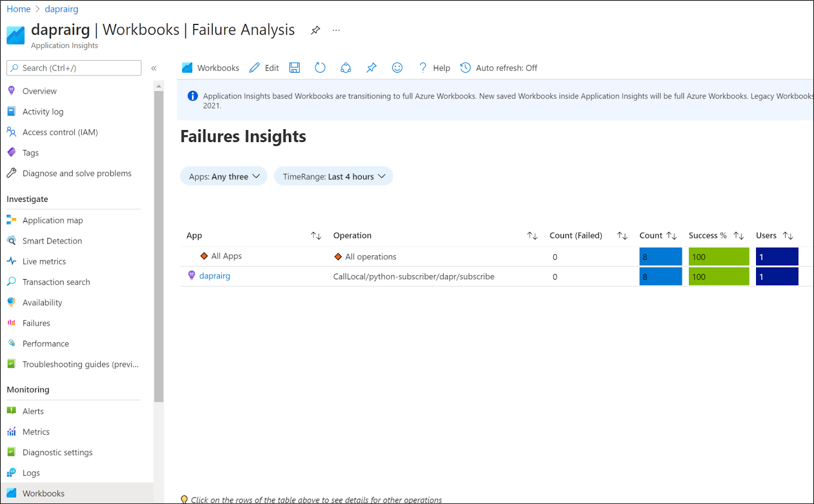Viewport: 814px width, 504px height.
Task: Click the purple bulb icon beside daprairg row
Action: pyautogui.click(x=192, y=275)
